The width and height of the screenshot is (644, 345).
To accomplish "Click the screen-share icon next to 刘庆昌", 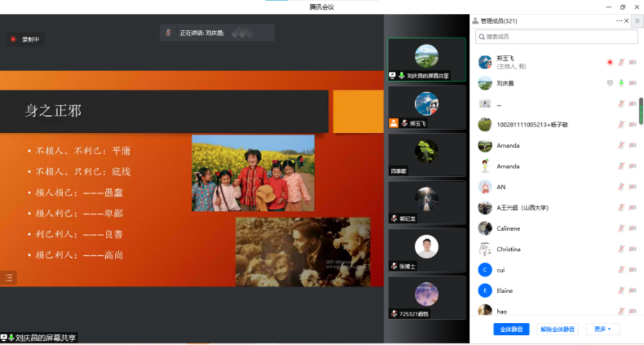I will (x=610, y=83).
